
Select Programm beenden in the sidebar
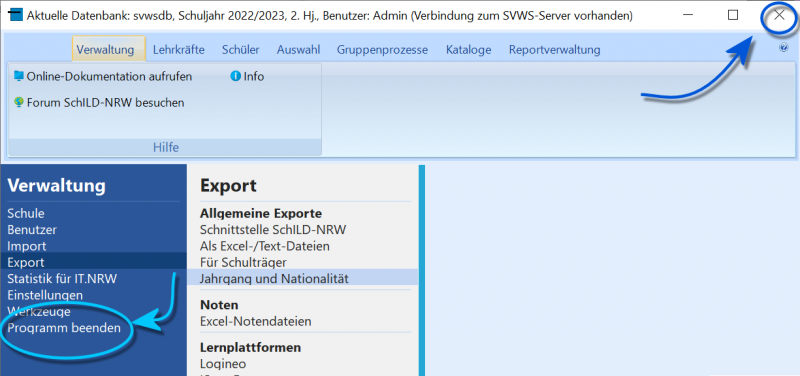click(64, 328)
